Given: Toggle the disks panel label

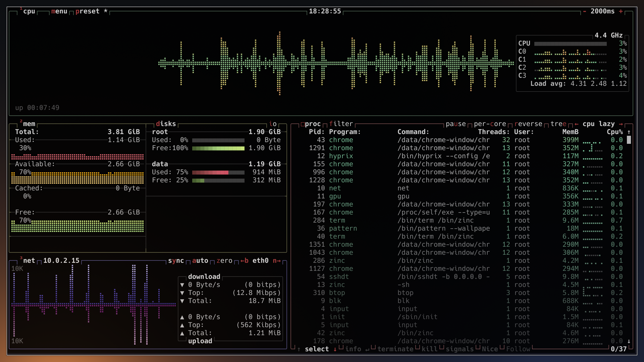Looking at the screenshot, I should pyautogui.click(x=166, y=124).
